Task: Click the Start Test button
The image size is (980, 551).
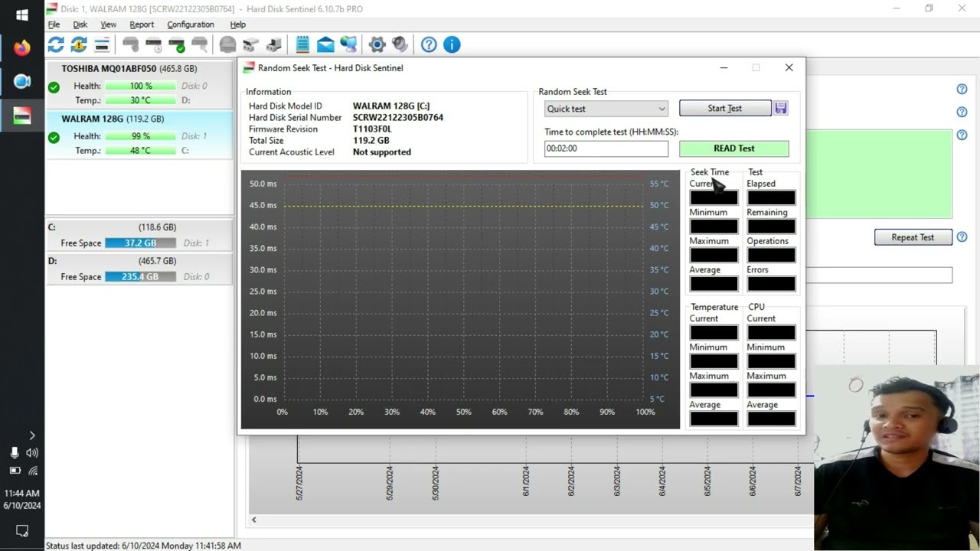Action: [725, 108]
